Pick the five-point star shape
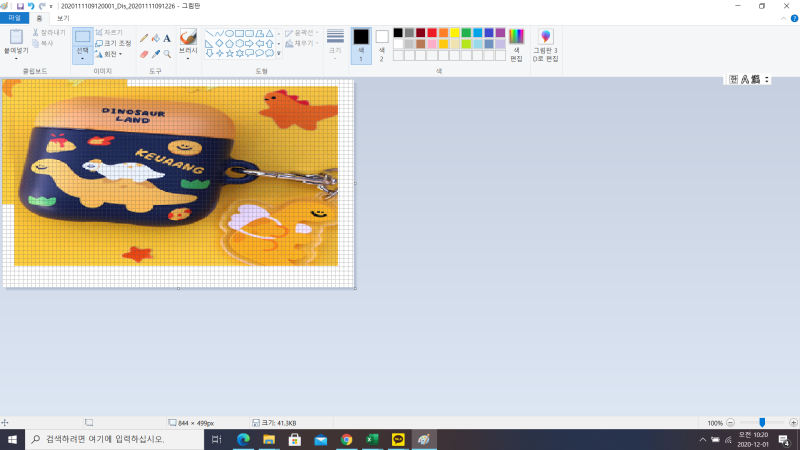This screenshot has width=800, height=450. pos(229,53)
